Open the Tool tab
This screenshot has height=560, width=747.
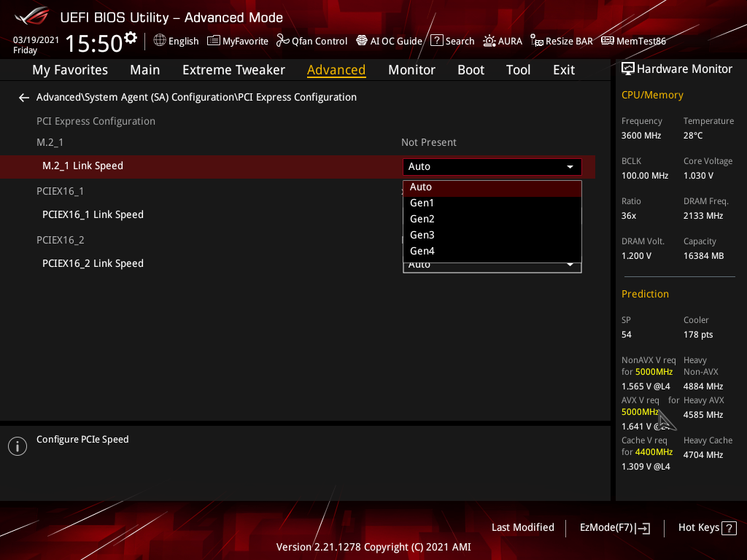pos(518,70)
